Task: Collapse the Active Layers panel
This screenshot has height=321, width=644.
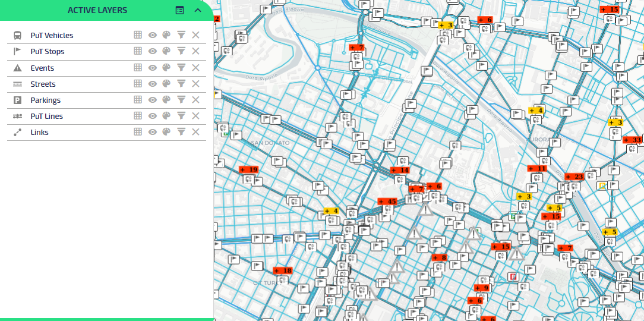Action: [198, 10]
